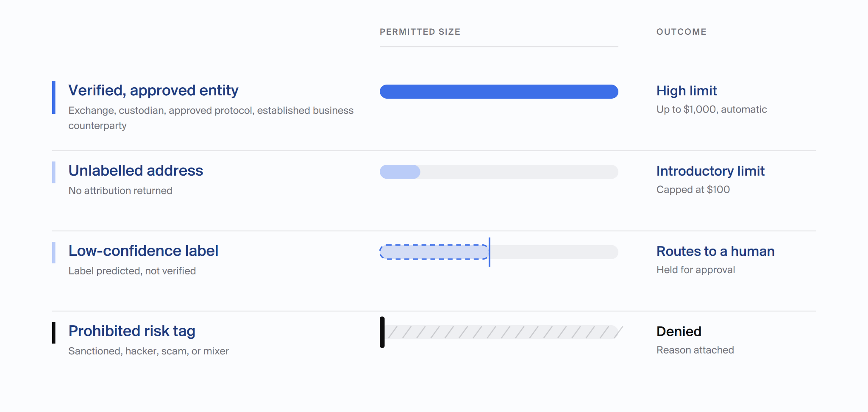Click the light accent beside Unlabelled address

tap(54, 172)
